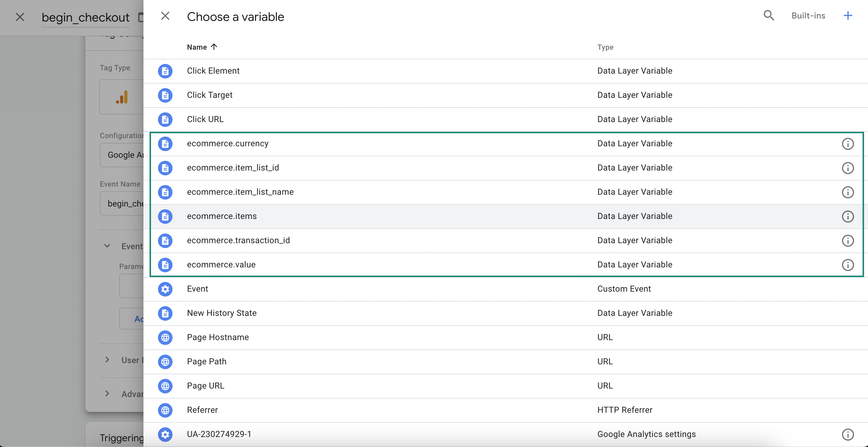Click the Event custom event gear icon
The height and width of the screenshot is (447, 868).
pyautogui.click(x=165, y=289)
